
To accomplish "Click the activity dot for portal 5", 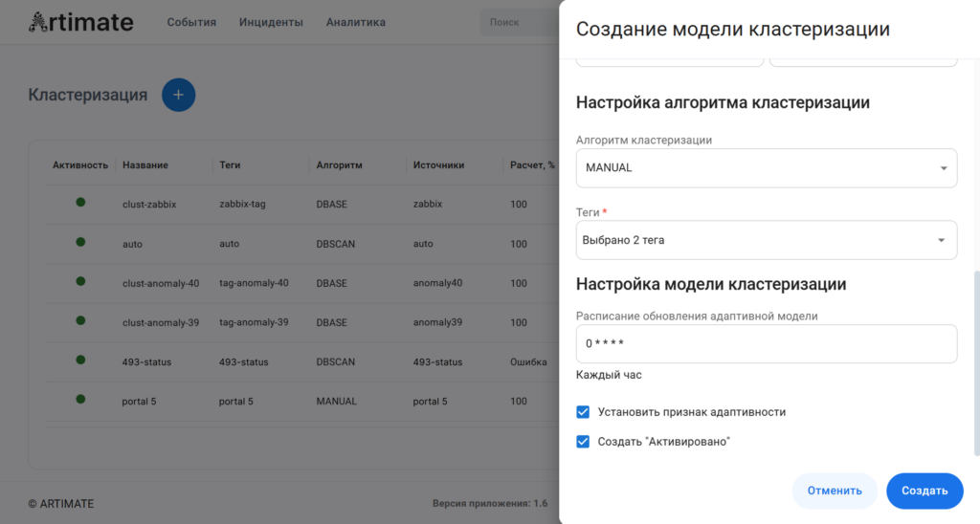I will pyautogui.click(x=80, y=399).
